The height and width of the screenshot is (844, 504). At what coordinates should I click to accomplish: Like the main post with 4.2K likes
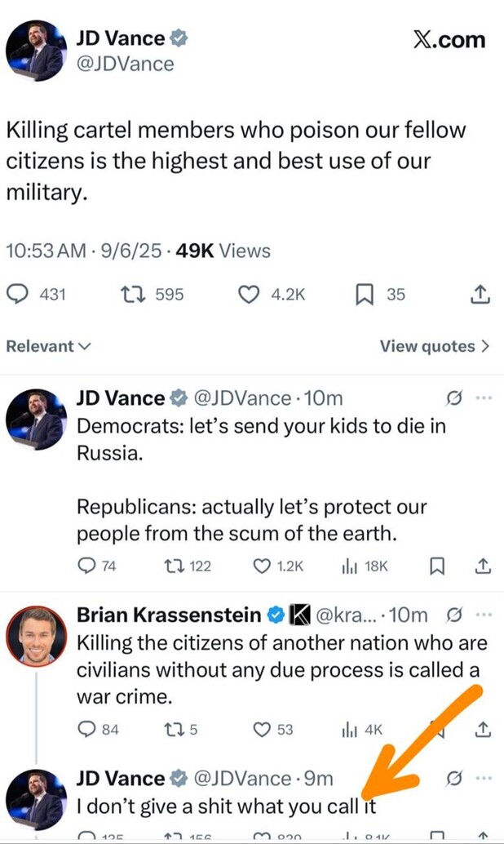[x=248, y=295]
